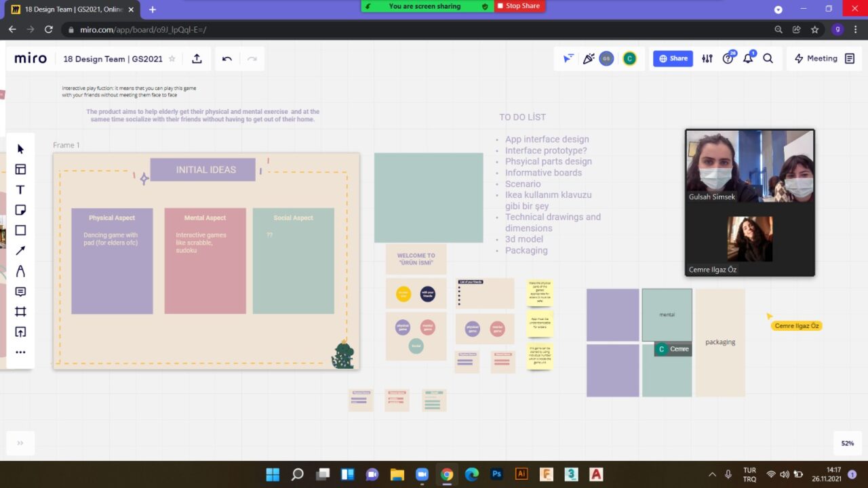Viewport: 868px width, 488px height.
Task: Select the Pen tool
Action: (20, 270)
